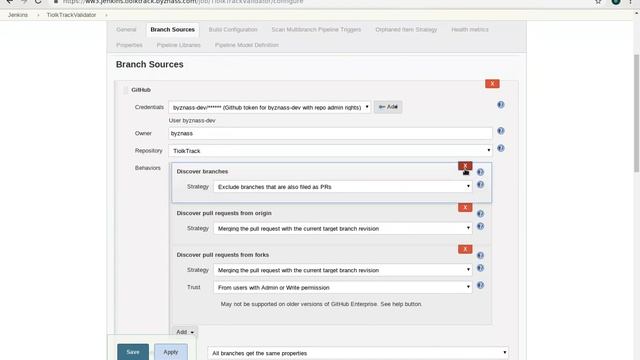The width and height of the screenshot is (640, 360).
Task: Open help for forks pull request Strategy
Action: [x=480, y=268]
